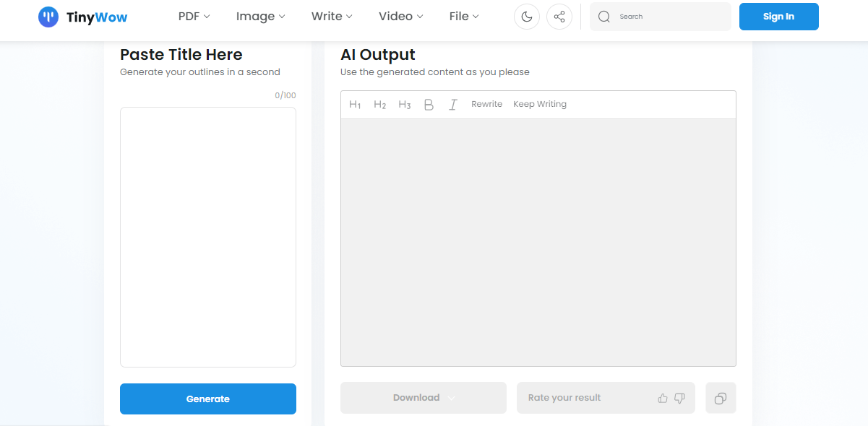Click the TinyWow logo icon
This screenshot has width=868, height=426.
point(48,17)
